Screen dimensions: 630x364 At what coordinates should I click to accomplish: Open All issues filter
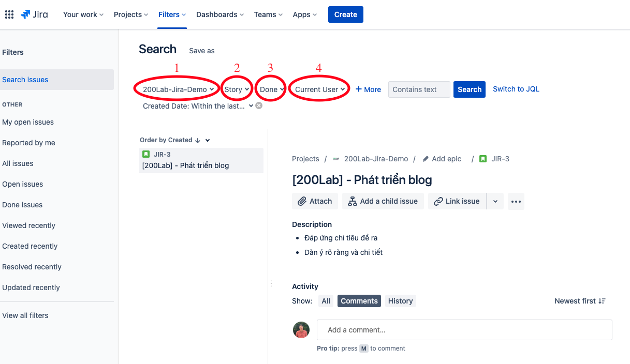18,163
